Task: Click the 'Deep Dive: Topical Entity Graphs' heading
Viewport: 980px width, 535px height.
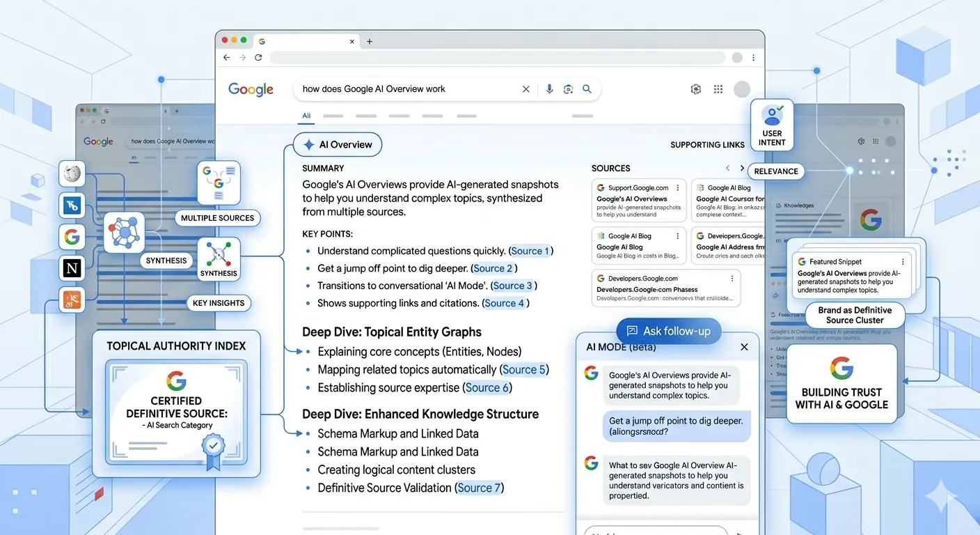Action: tap(392, 332)
